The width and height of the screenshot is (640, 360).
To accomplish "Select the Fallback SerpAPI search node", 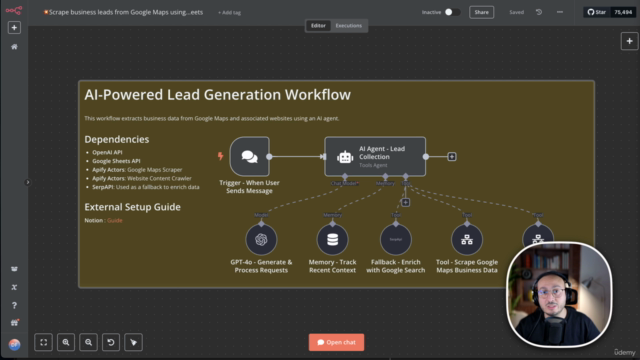I will (x=396, y=240).
